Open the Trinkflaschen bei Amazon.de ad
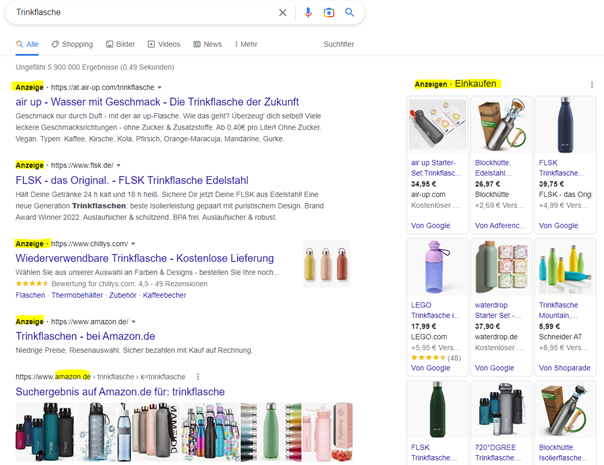This screenshot has height=465, width=604. pyautogui.click(x=85, y=336)
